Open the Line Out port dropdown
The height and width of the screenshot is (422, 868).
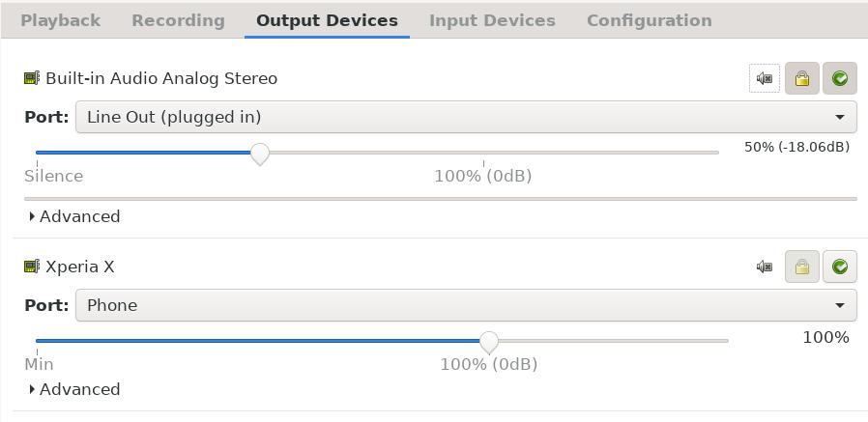tap(466, 117)
